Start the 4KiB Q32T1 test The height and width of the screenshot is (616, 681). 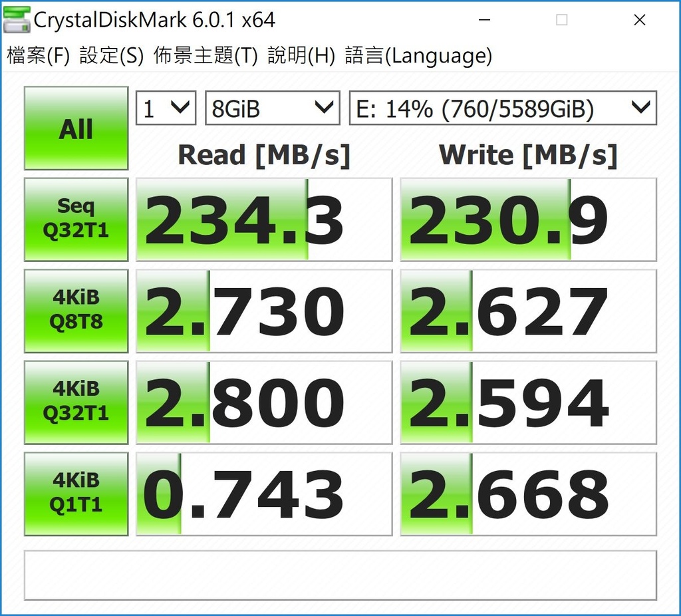pos(76,402)
